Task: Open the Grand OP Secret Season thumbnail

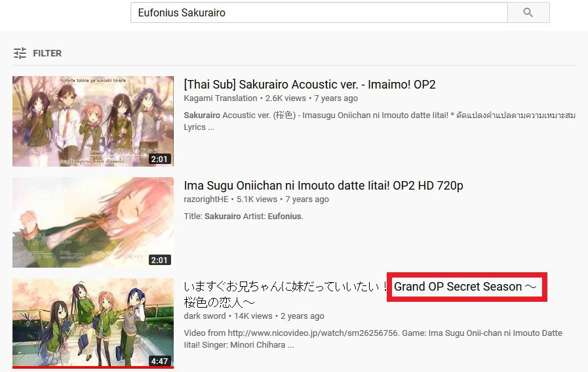Action: coord(93,323)
